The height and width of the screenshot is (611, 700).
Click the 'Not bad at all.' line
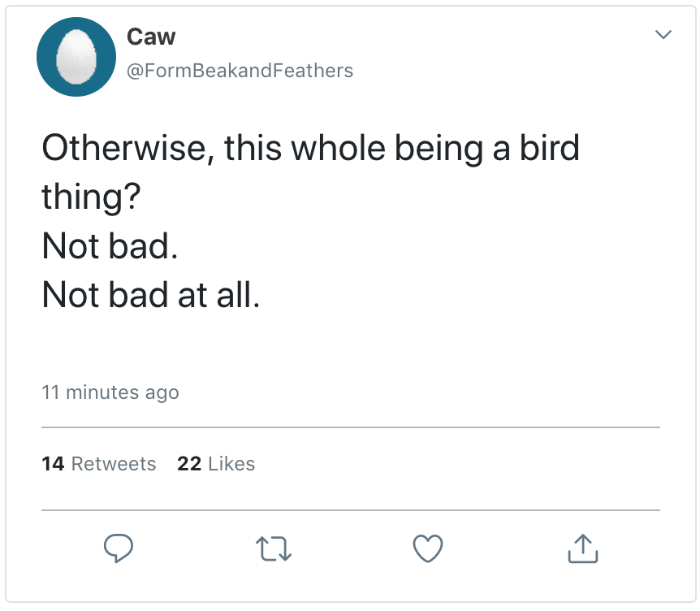151,296
